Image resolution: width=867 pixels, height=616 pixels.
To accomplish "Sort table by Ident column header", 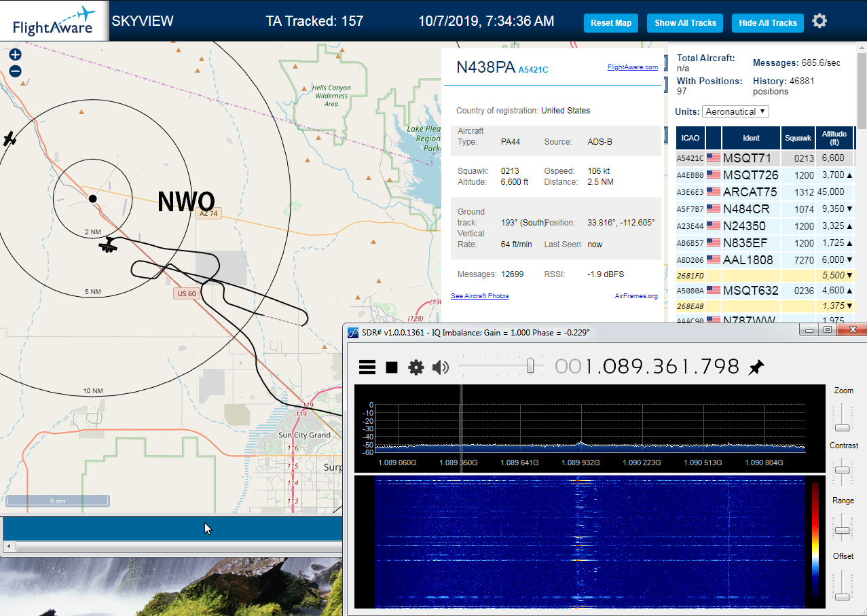I will (751, 138).
